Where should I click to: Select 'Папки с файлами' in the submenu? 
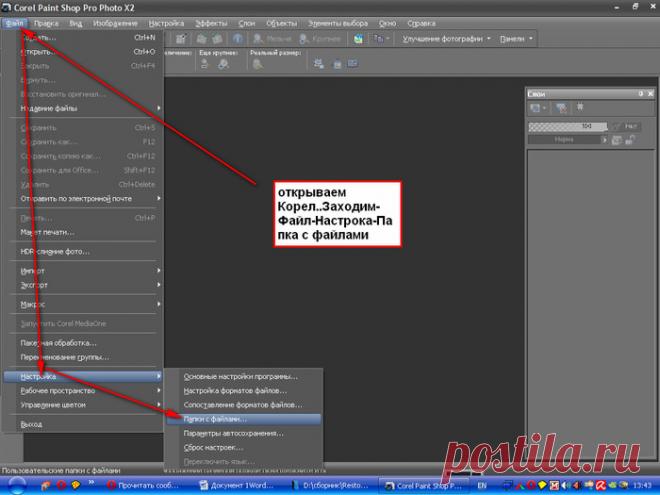point(215,419)
